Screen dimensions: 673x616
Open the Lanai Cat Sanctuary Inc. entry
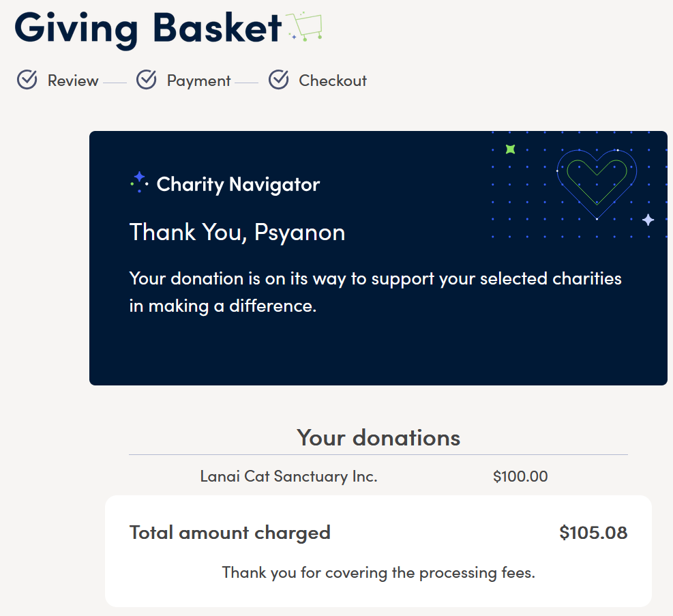tap(289, 476)
